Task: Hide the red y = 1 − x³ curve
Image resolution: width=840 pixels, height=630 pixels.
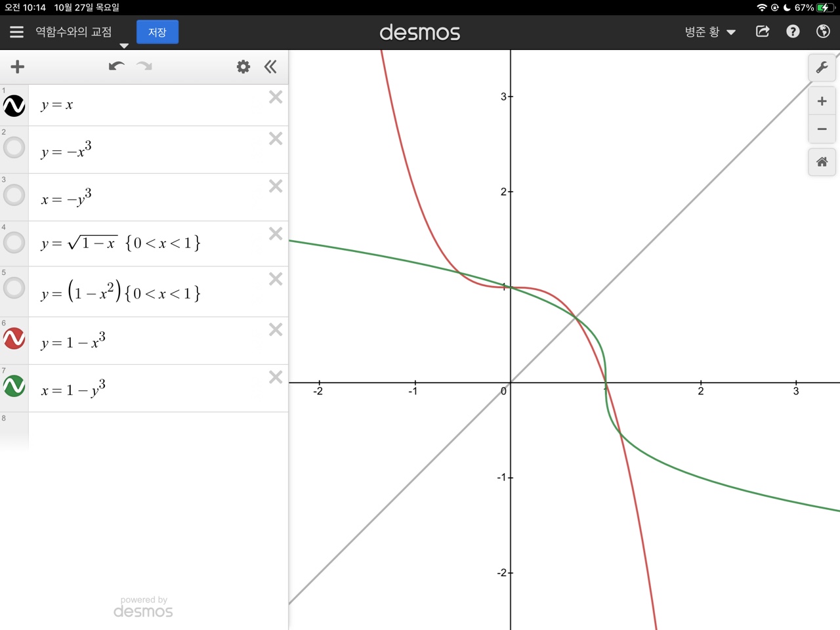Action: 14,339
